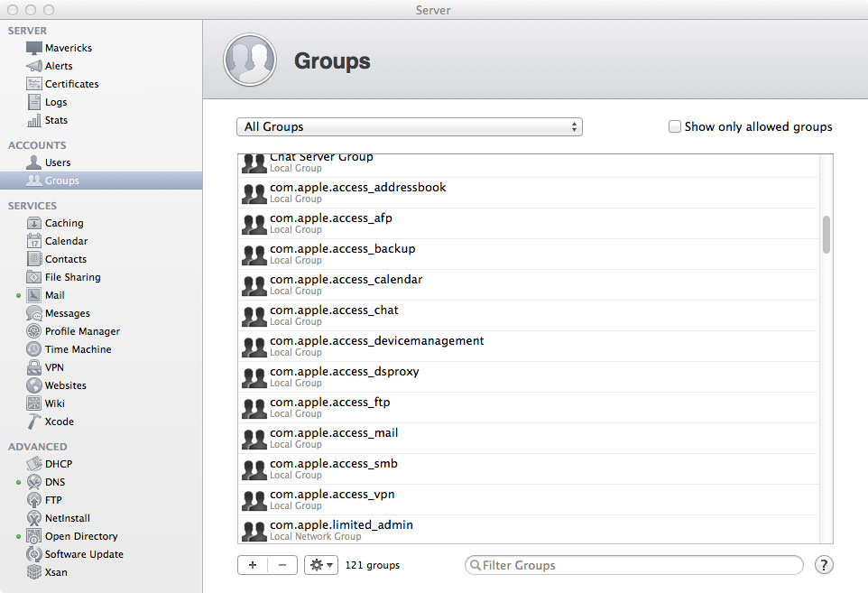Screen dimensions: 868x593
Task: Select com.apple.access_backup group
Action: coord(529,255)
